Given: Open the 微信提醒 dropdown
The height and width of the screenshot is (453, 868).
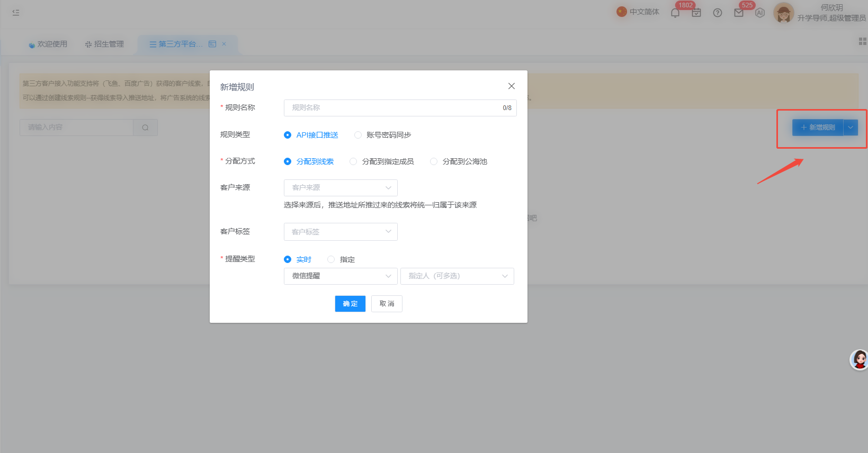Looking at the screenshot, I should click(x=341, y=276).
